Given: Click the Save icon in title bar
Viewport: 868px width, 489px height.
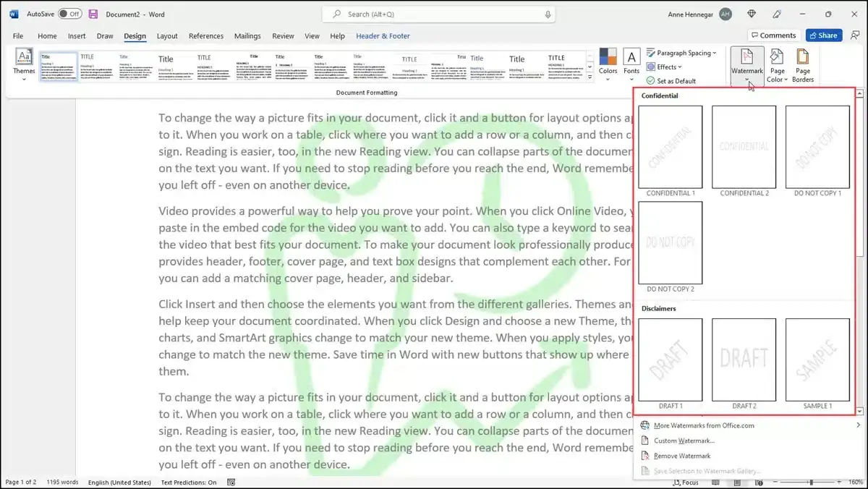Looking at the screenshot, I should [x=93, y=14].
